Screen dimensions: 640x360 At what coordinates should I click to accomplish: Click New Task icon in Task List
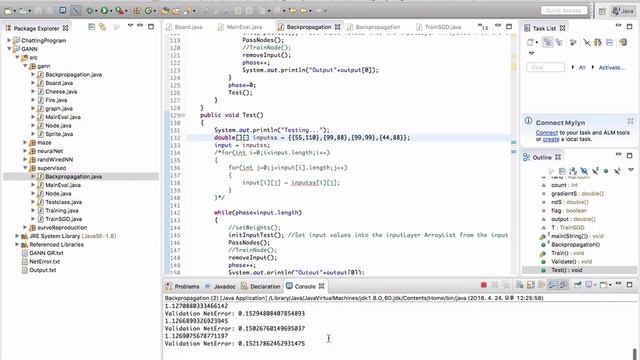pos(530,42)
